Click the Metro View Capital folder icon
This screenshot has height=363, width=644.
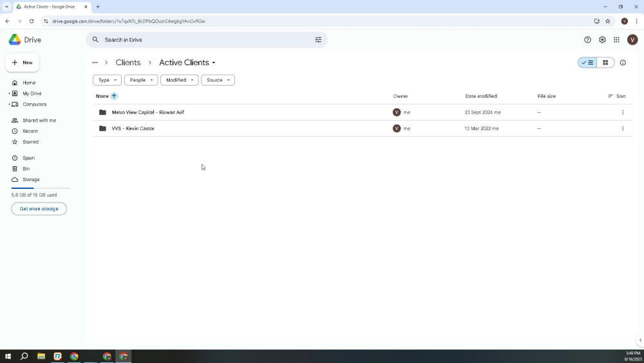(x=102, y=112)
